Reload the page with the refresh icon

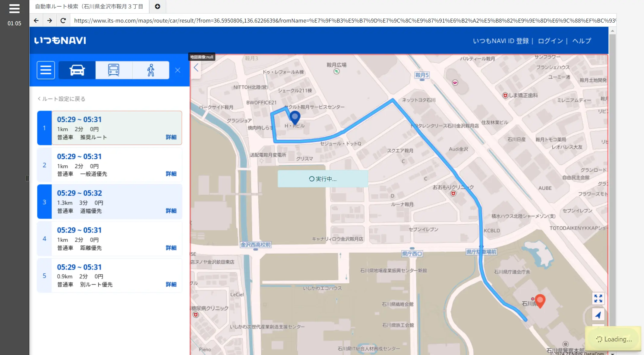(63, 20)
